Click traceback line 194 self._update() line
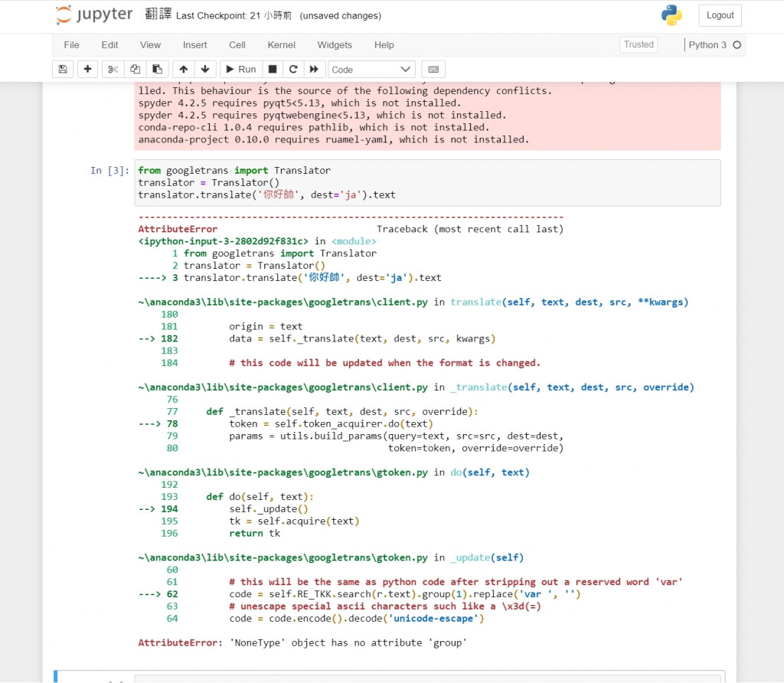The width and height of the screenshot is (784, 683). click(269, 509)
